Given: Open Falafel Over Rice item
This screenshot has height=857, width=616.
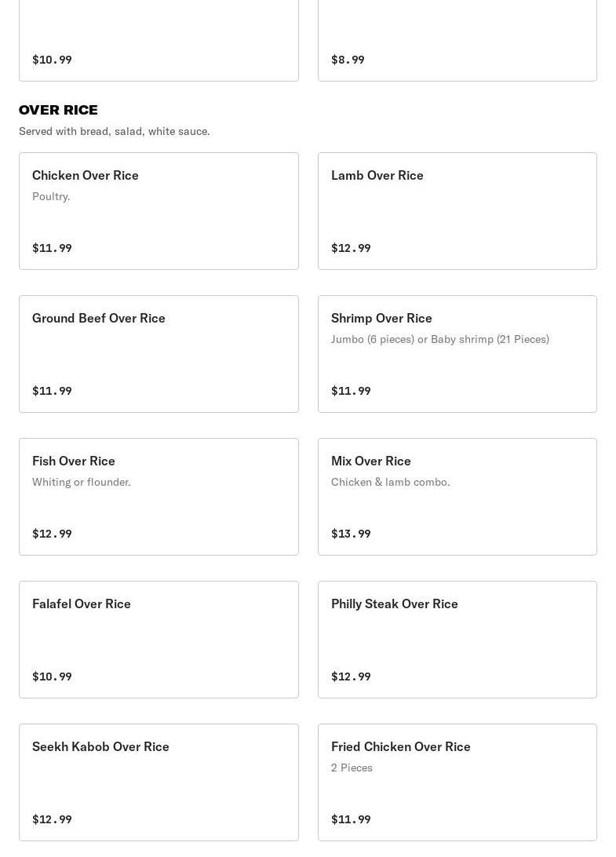Looking at the screenshot, I should click(x=159, y=639).
